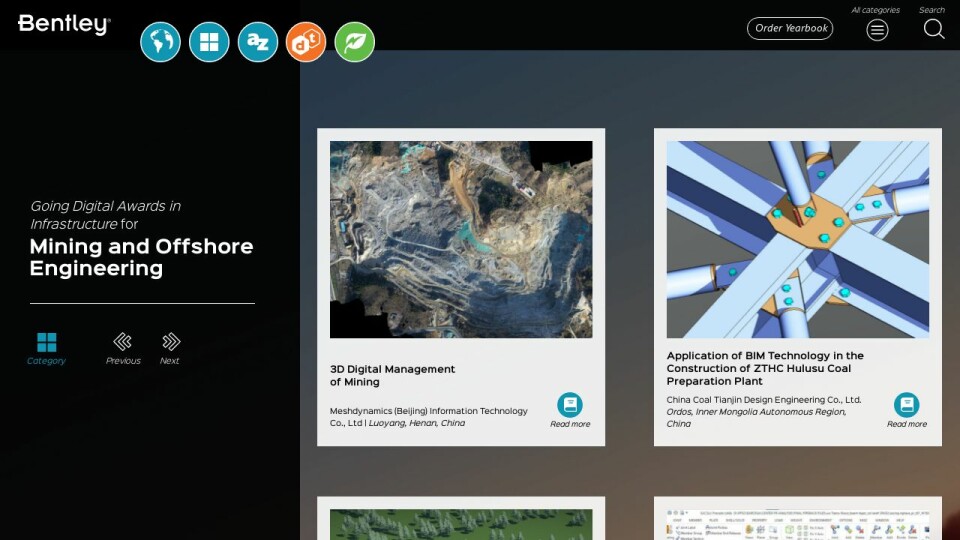The height and width of the screenshot is (540, 960).
Task: Open the green leaf sustainability icon
Action: 355,42
